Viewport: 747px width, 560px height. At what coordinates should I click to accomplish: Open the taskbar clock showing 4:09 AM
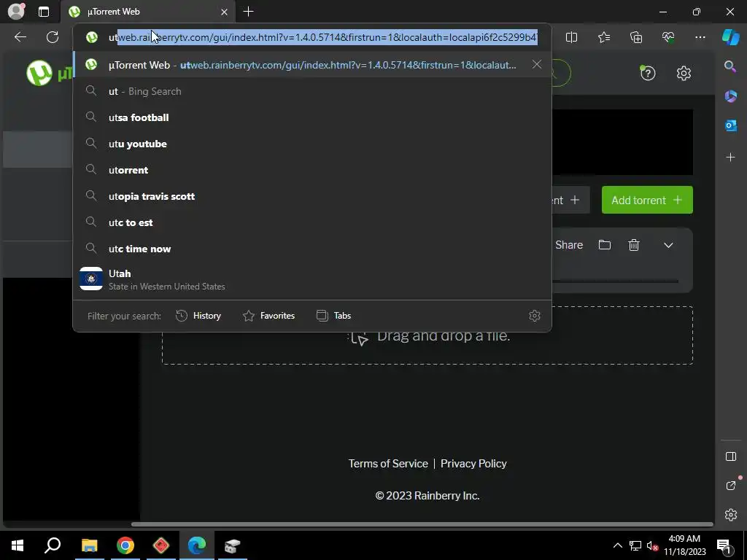tap(684, 545)
